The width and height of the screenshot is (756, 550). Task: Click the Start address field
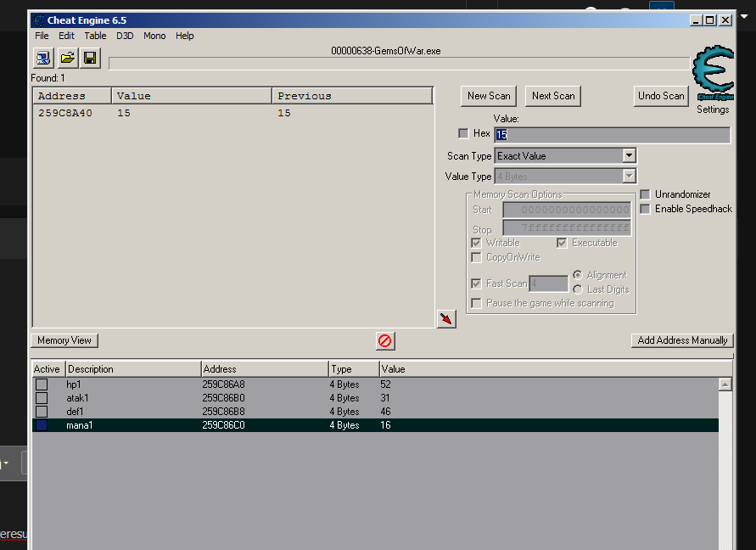(567, 210)
